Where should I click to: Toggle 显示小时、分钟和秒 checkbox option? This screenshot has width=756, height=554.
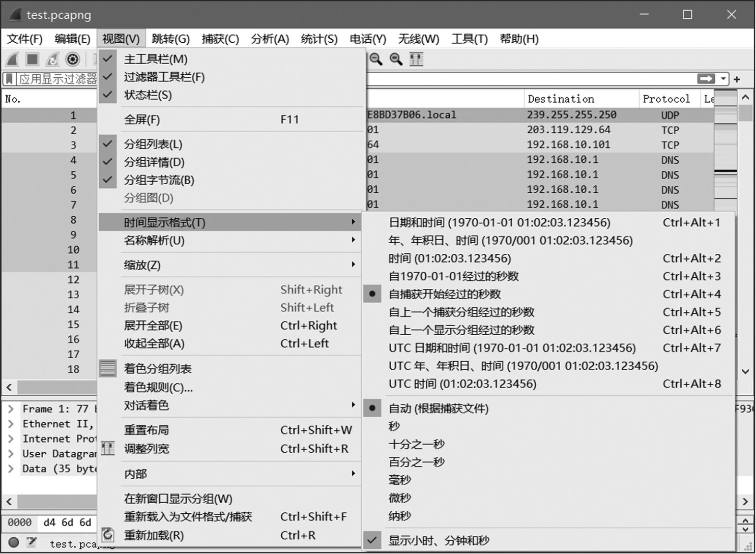pyautogui.click(x=438, y=541)
